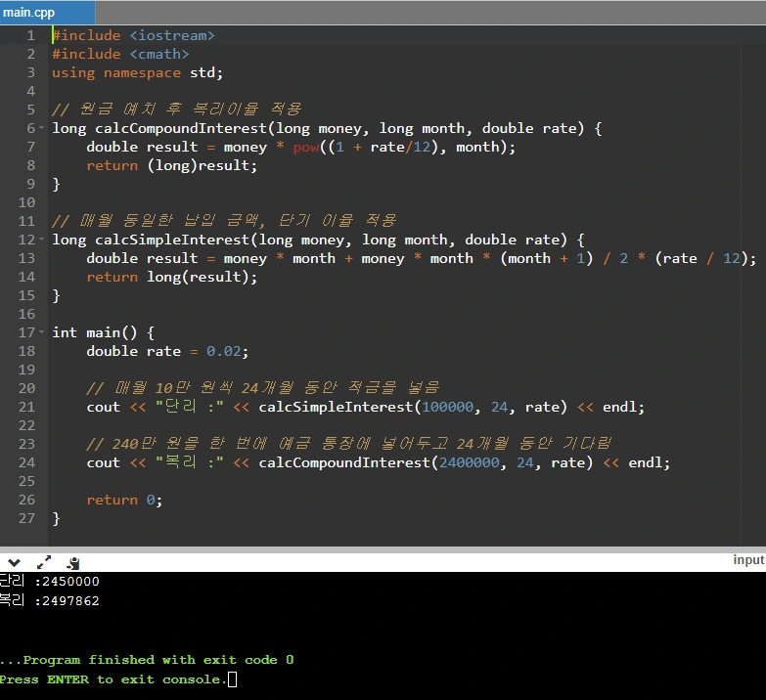Screen dimensions: 766x700
Task: Click 'return (long)result;' on line 8
Action: [171, 165]
